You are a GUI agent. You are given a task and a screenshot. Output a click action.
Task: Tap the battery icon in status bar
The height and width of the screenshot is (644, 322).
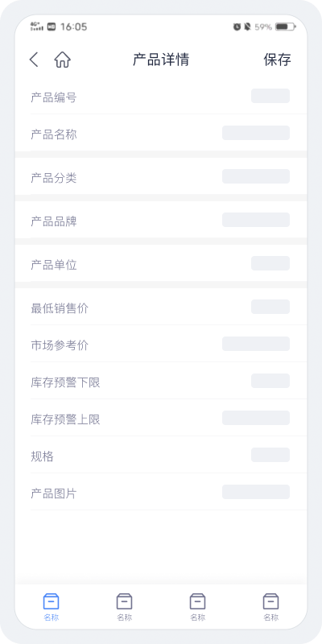point(286,27)
